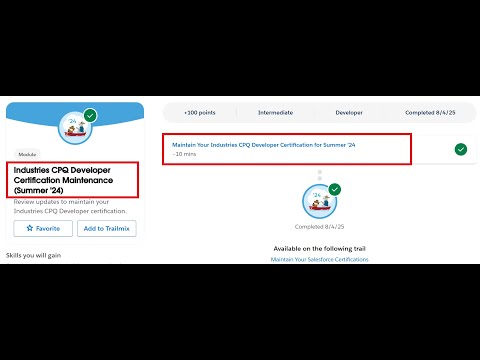Image resolution: width=480 pixels, height=360 pixels.
Task: Click the ~10 mins duration text
Action: [184, 154]
